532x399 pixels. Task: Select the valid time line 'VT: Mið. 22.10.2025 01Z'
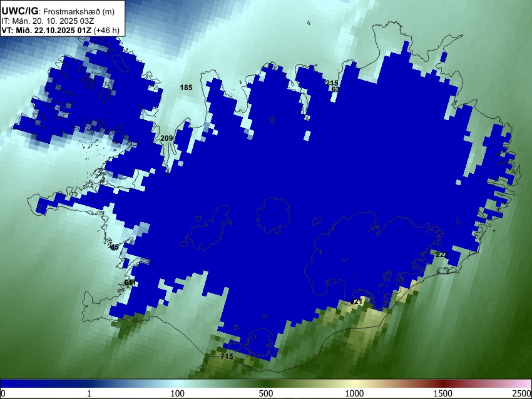pyautogui.click(x=46, y=31)
